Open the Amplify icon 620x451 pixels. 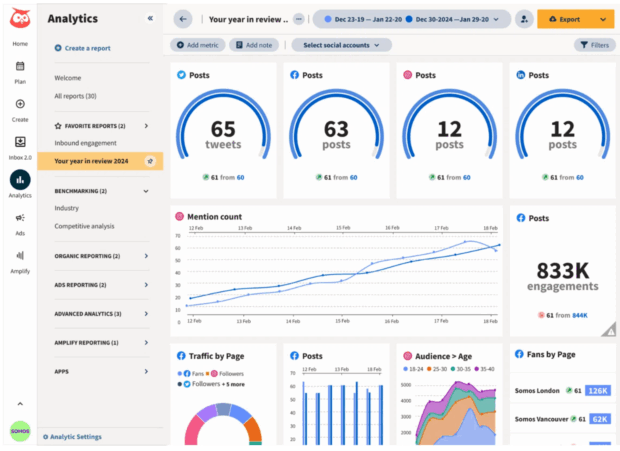20,256
